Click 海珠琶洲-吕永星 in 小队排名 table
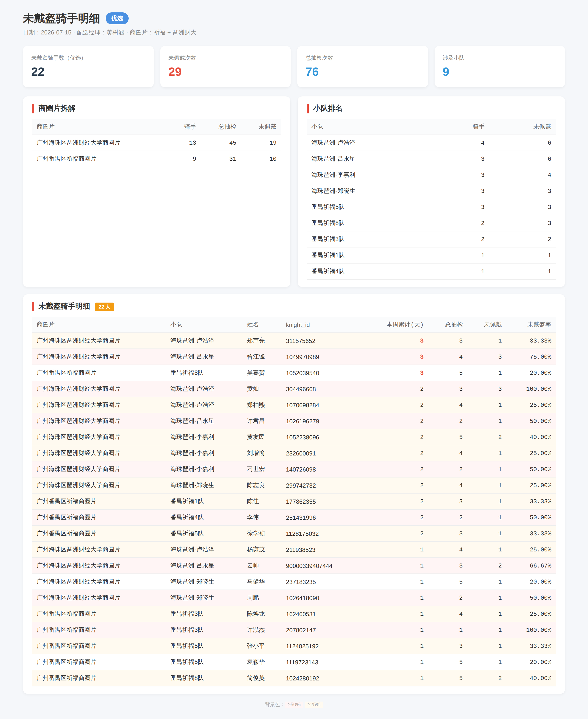588x719 pixels. click(333, 159)
